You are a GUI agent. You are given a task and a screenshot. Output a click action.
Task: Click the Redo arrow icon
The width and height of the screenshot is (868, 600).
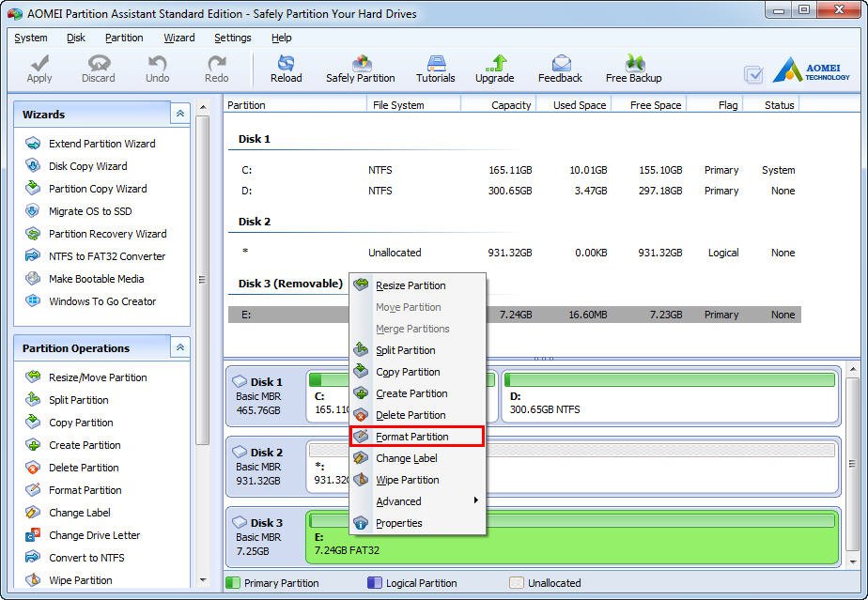216,63
